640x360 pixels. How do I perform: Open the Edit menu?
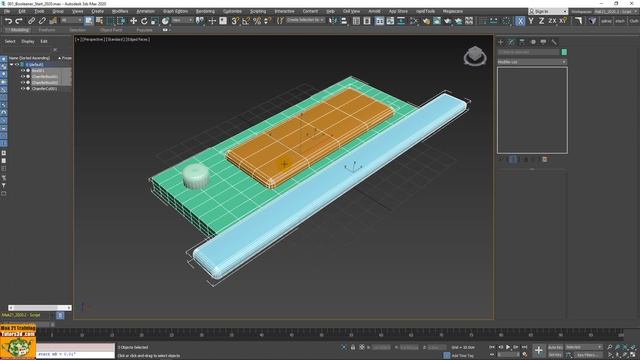click(22, 11)
